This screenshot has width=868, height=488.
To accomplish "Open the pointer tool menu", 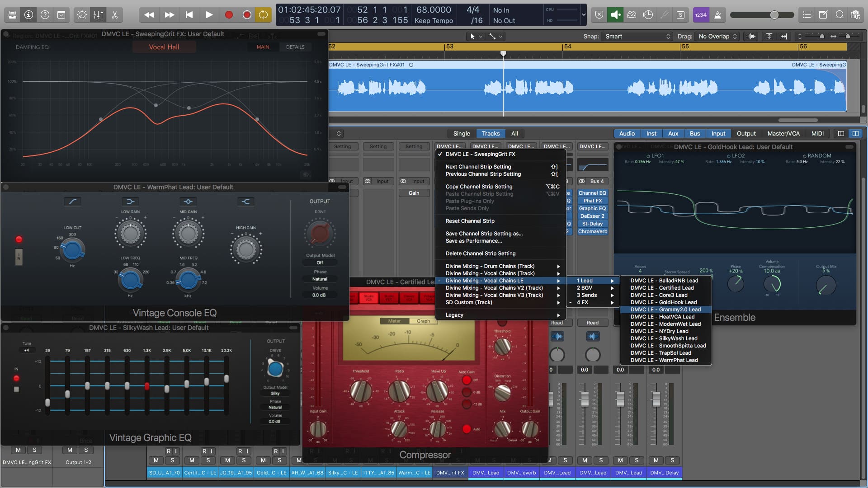I will pos(476,36).
